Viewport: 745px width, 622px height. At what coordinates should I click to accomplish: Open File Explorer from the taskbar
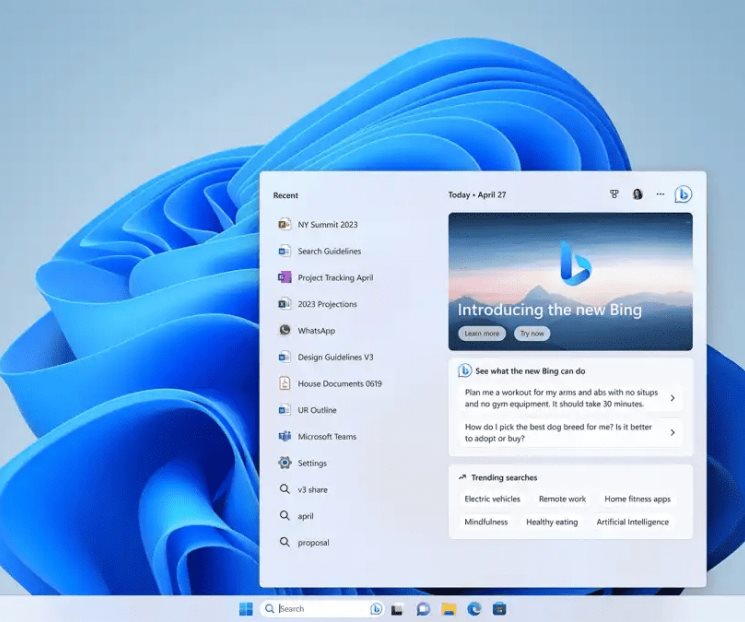449,609
